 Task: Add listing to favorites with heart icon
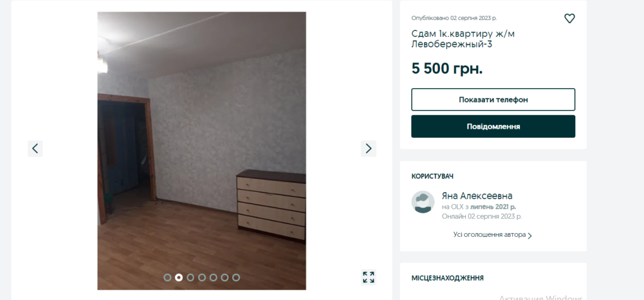[x=569, y=18]
